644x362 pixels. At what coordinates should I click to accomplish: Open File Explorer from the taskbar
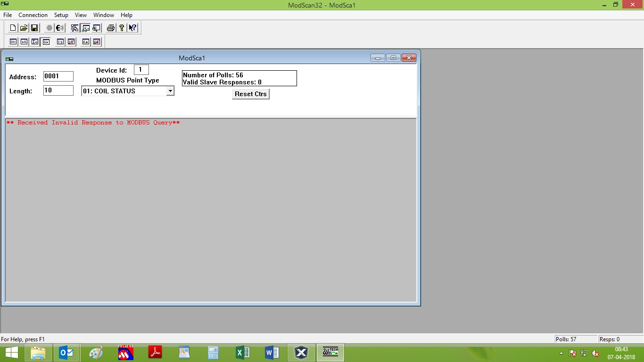(38, 353)
